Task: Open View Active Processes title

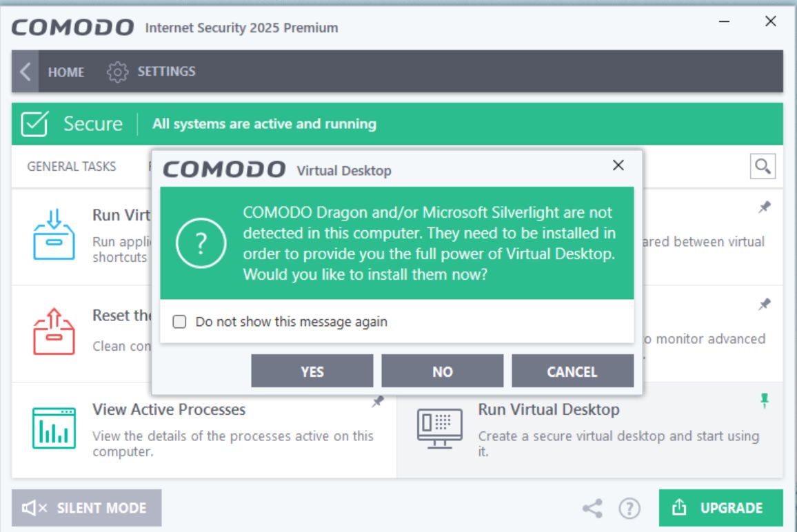Action: pos(169,409)
